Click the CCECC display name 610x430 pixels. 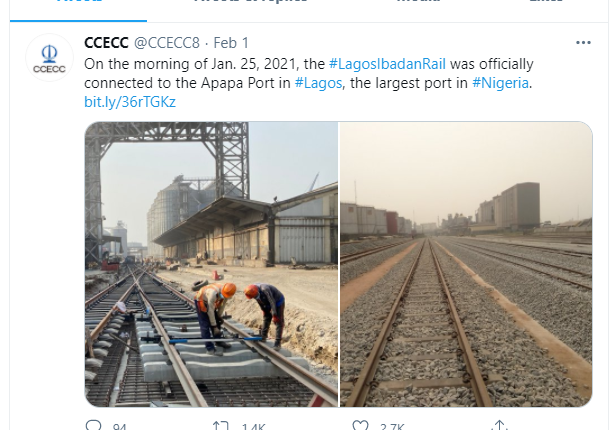pos(106,44)
